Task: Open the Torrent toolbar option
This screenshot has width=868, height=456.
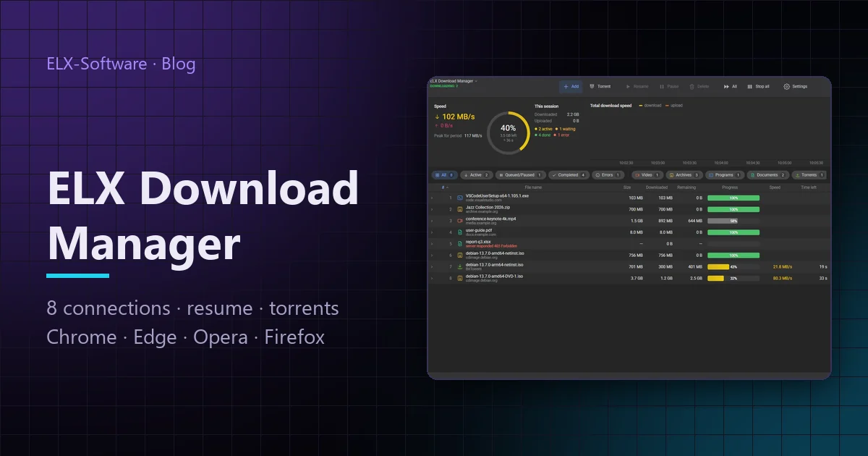Action: point(600,86)
